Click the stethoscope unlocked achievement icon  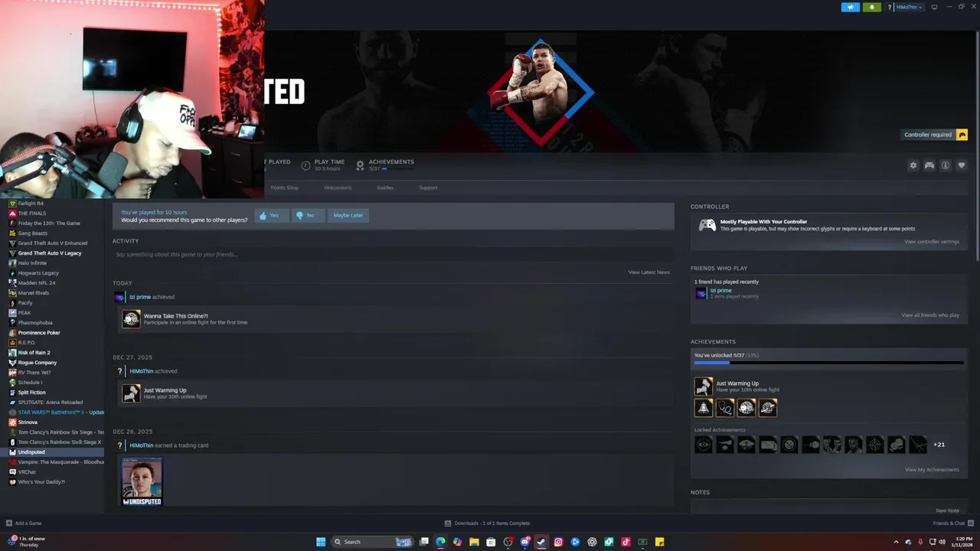724,408
